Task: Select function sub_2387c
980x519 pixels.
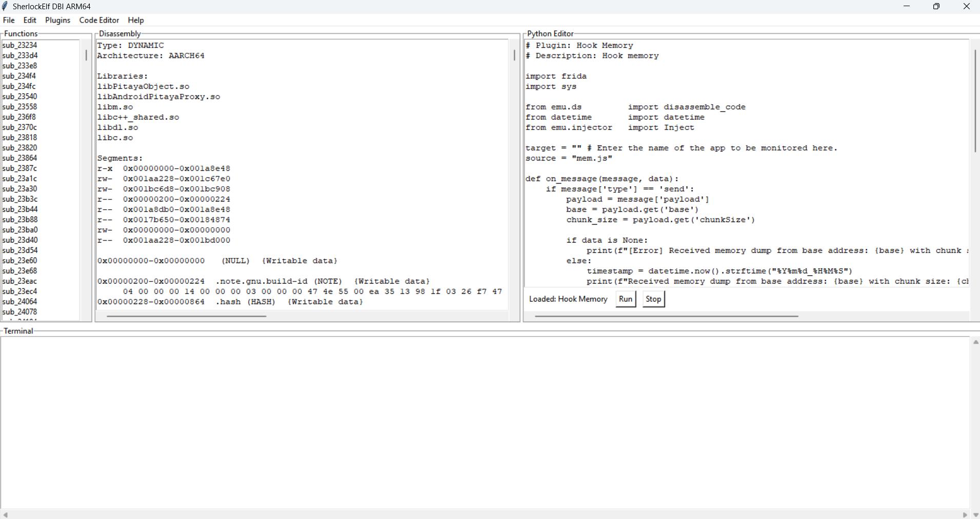Action: pyautogui.click(x=19, y=168)
